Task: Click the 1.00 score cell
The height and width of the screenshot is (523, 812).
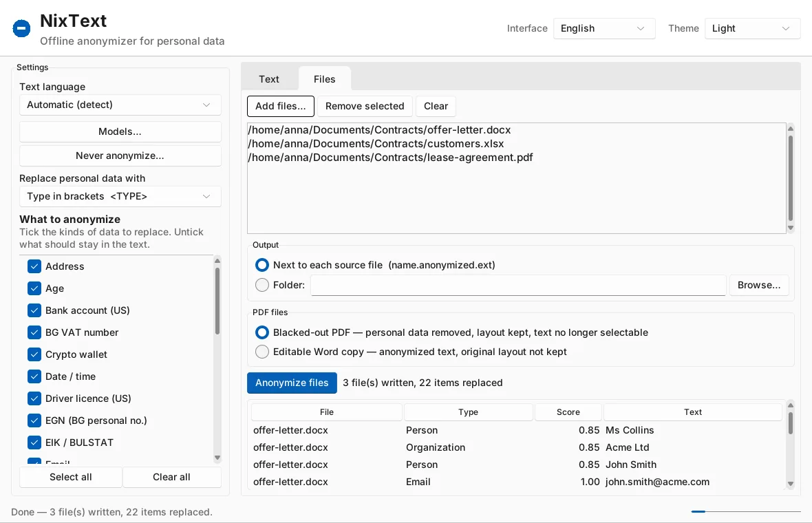Action: click(x=590, y=482)
